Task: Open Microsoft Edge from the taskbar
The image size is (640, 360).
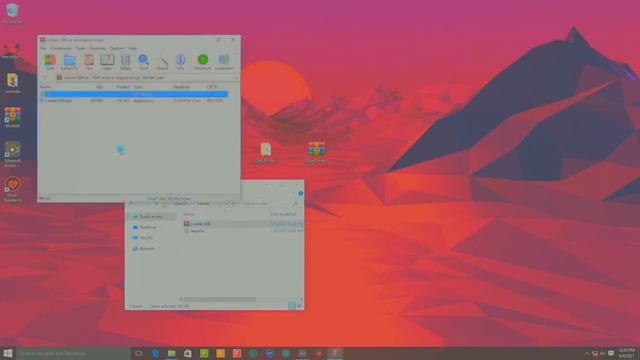Action: (155, 353)
